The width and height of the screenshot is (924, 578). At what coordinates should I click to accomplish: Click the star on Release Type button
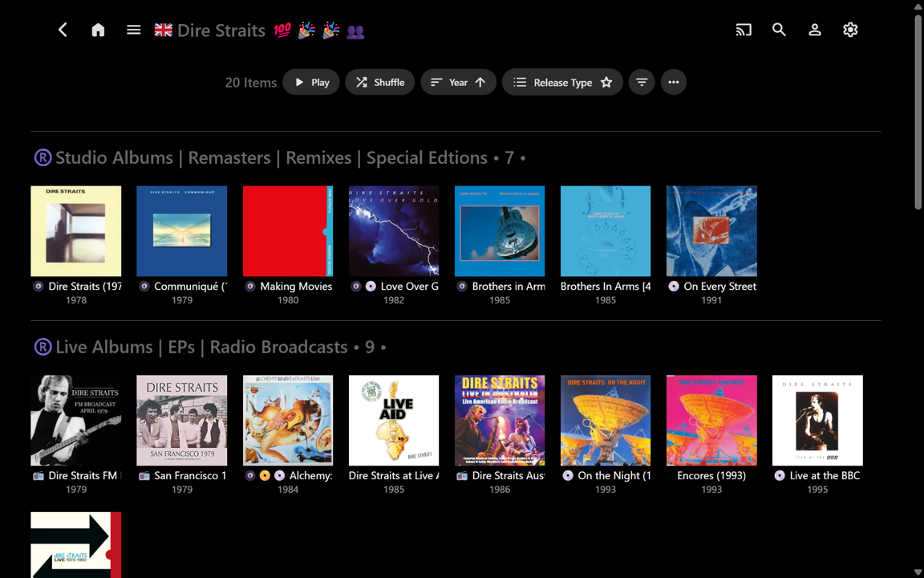coord(606,82)
